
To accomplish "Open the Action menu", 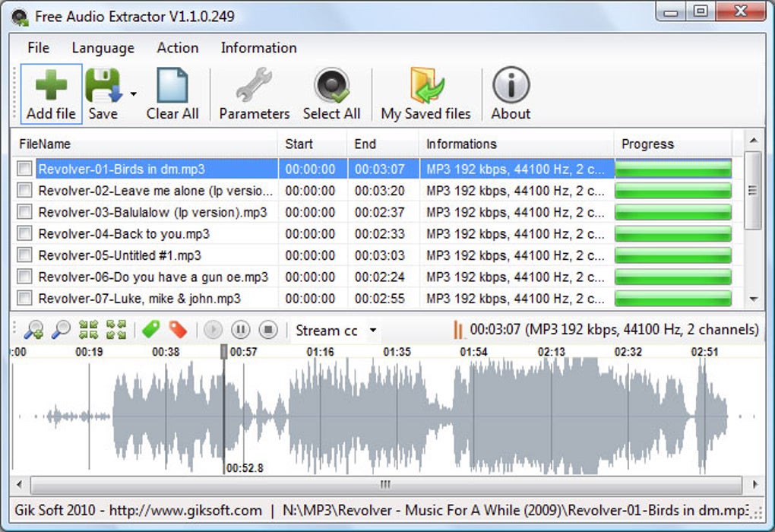I will 177,47.
